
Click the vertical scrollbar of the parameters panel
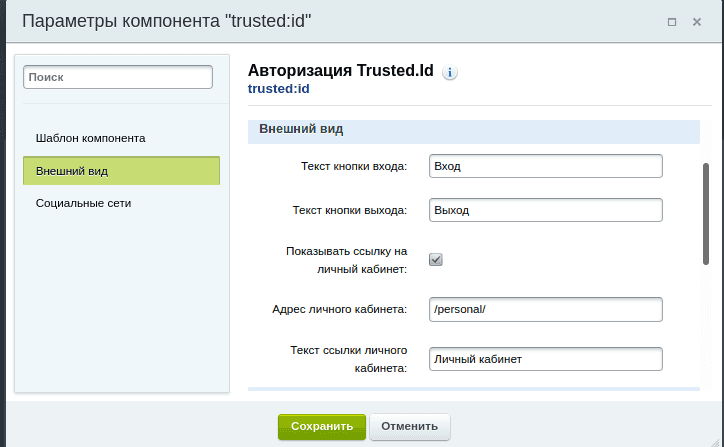click(706, 214)
